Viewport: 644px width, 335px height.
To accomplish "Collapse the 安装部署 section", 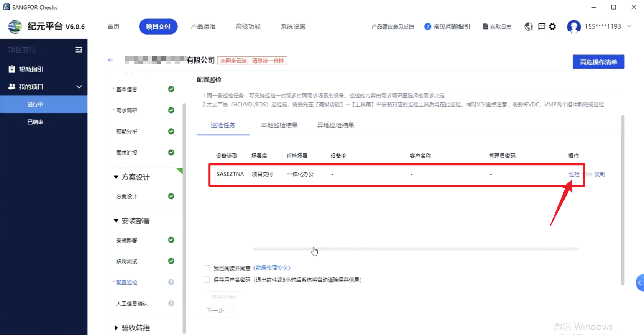I will 116,221.
